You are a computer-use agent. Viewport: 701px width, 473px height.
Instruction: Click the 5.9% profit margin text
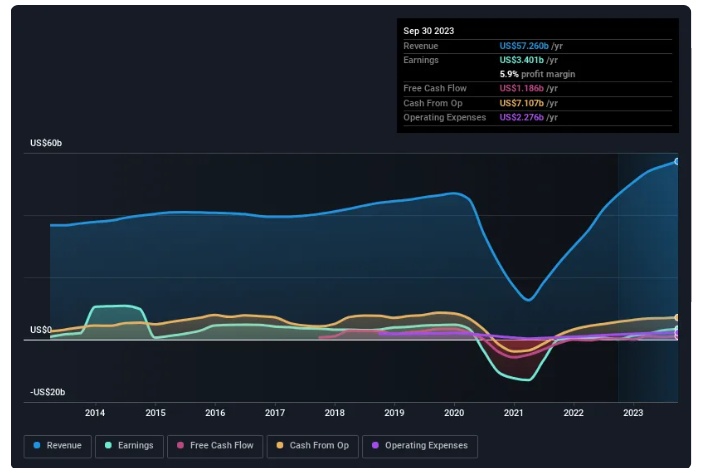pos(538,74)
